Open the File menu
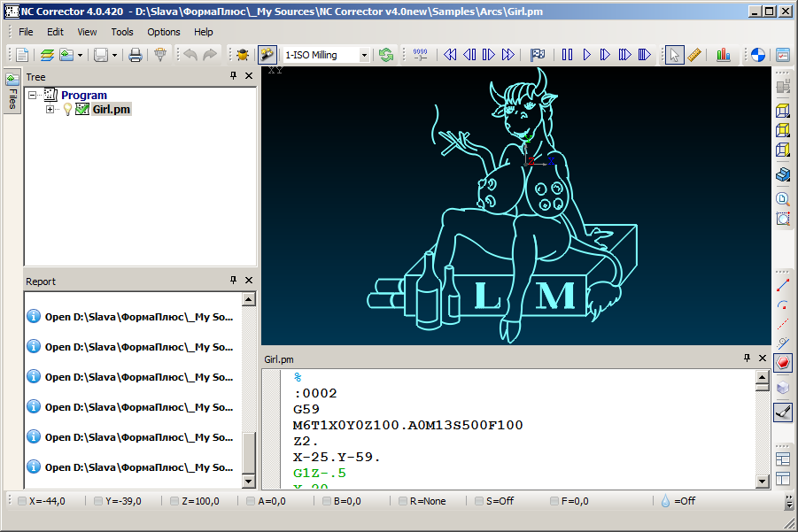This screenshot has width=798, height=532. click(26, 32)
